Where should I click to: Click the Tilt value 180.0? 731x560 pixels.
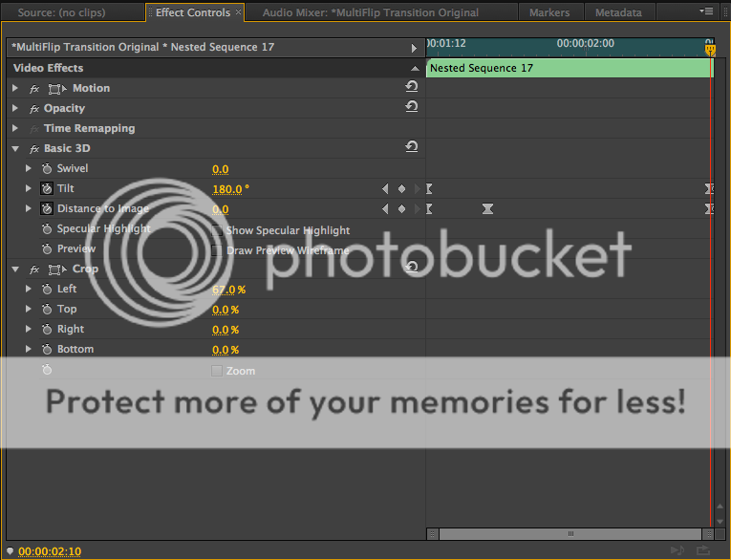tap(227, 189)
